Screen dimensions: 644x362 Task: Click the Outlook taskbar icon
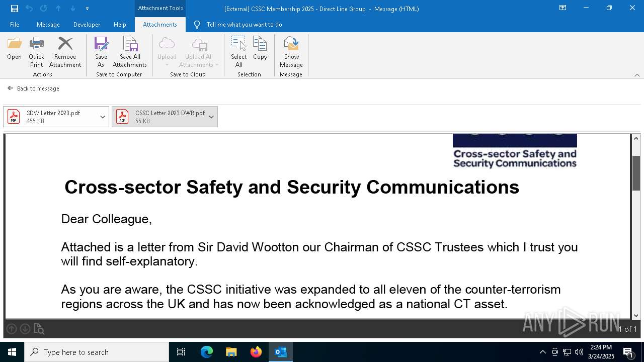click(281, 352)
